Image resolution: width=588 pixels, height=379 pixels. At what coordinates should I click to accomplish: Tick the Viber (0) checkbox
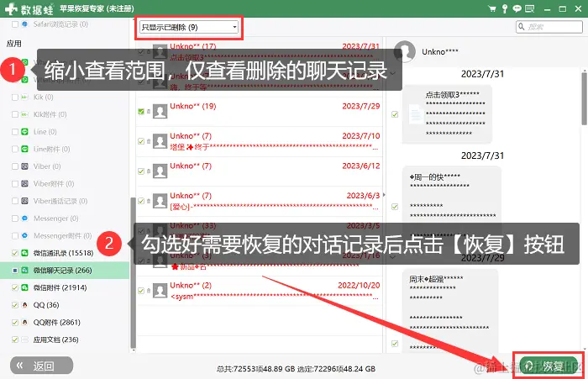(15, 166)
